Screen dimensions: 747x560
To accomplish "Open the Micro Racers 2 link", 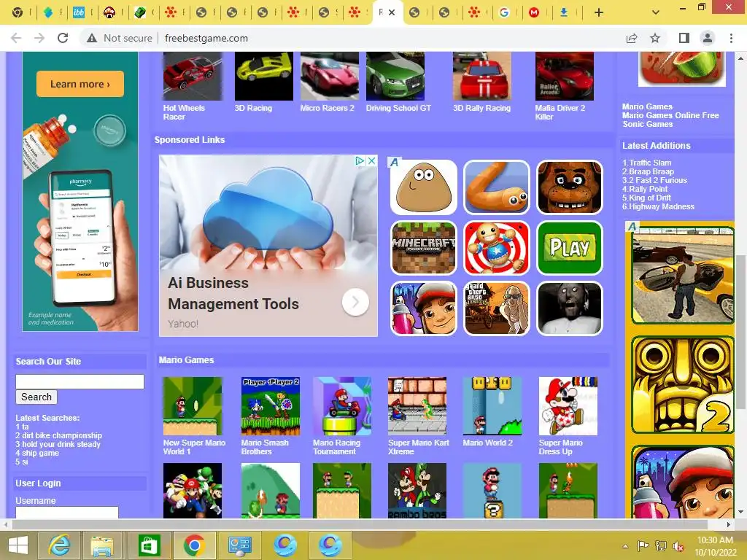I will point(328,108).
